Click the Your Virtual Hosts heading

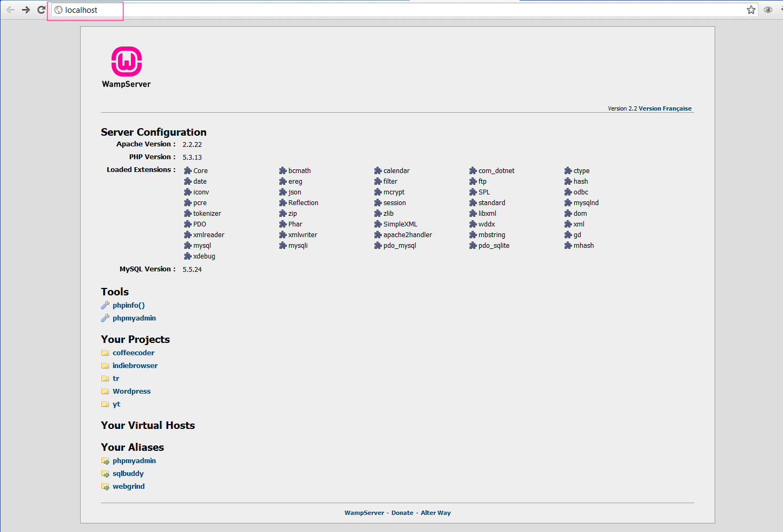pos(148,426)
